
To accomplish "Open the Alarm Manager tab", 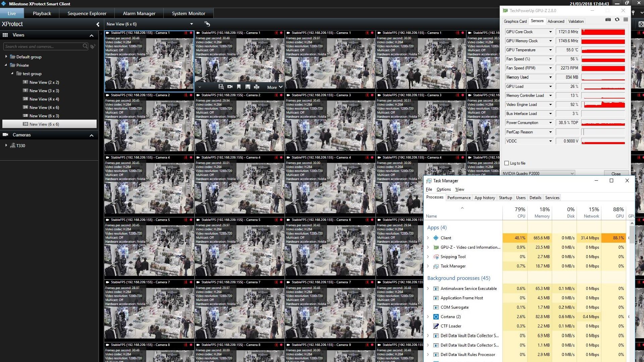I will pos(139,13).
